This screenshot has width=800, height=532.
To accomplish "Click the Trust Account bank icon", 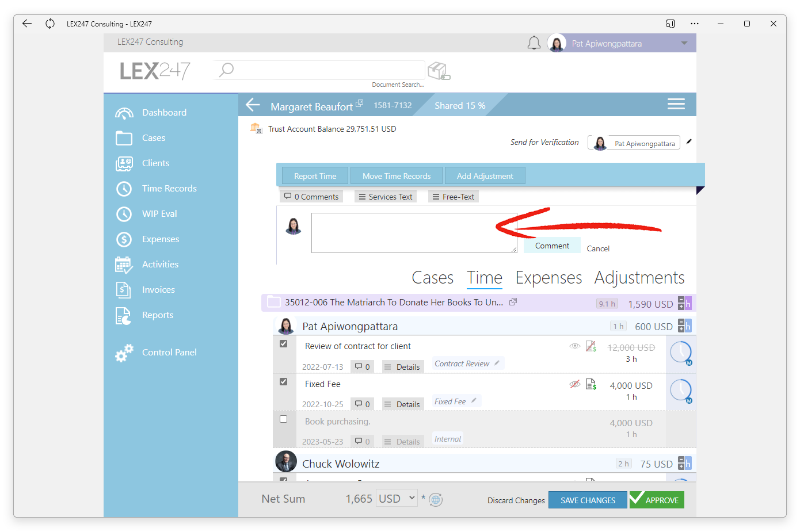I will click(x=256, y=128).
